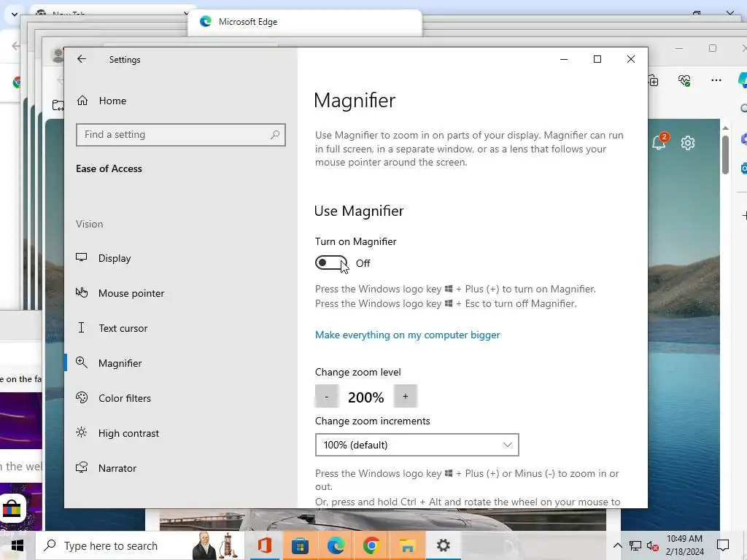Viewport: 747px width, 560px height.
Task: Click the Magnifier zoom glass icon
Action: pos(82,362)
